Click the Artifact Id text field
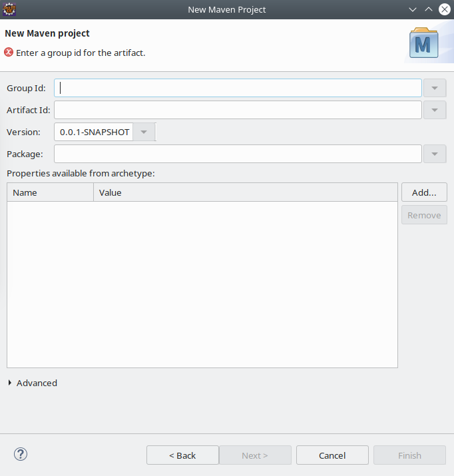The image size is (454, 476). 238,110
